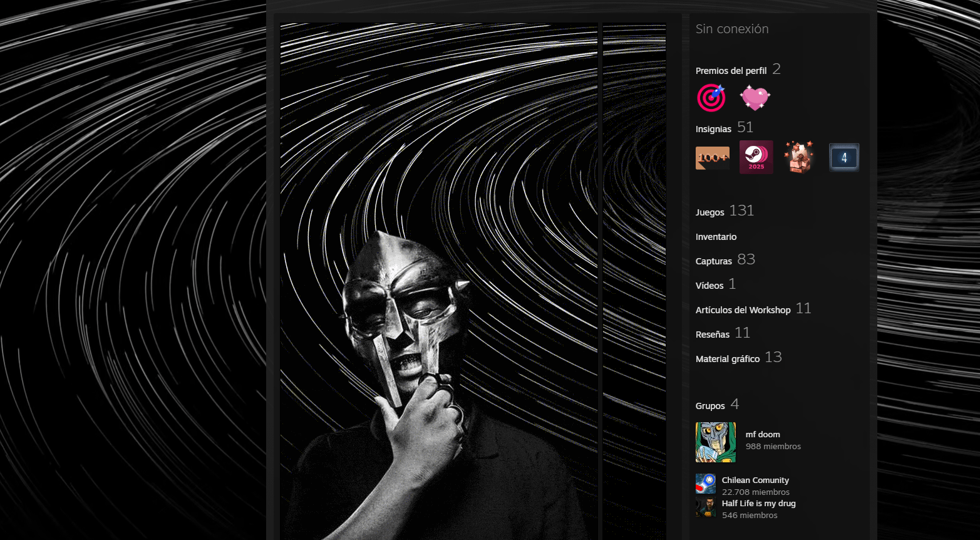Show the Reseñas reviews
980x540 pixels.
point(712,335)
